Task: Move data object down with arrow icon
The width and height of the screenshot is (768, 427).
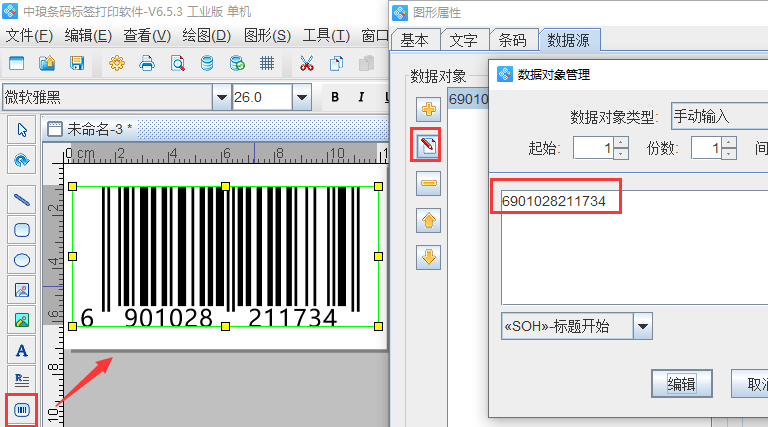Action: point(429,257)
